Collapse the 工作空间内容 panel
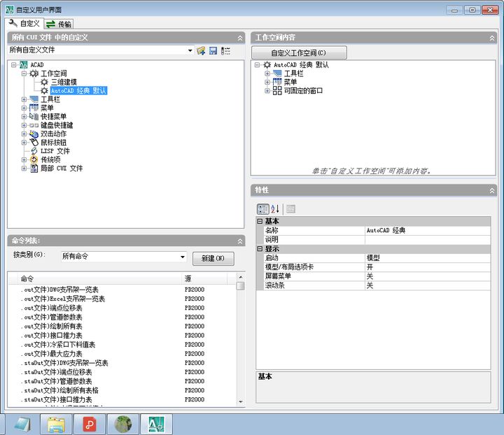 coord(492,38)
